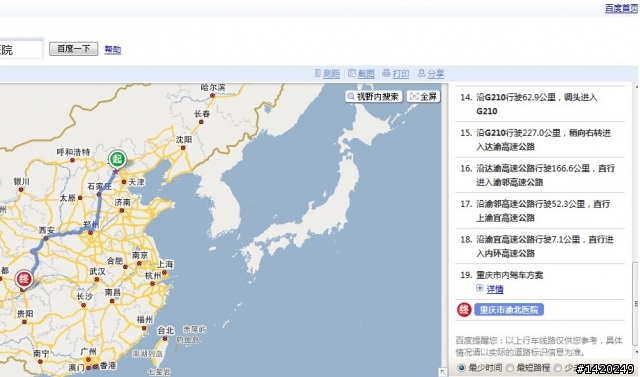Click 贵阳 city label on map
The image size is (640, 377).
(x=25, y=314)
